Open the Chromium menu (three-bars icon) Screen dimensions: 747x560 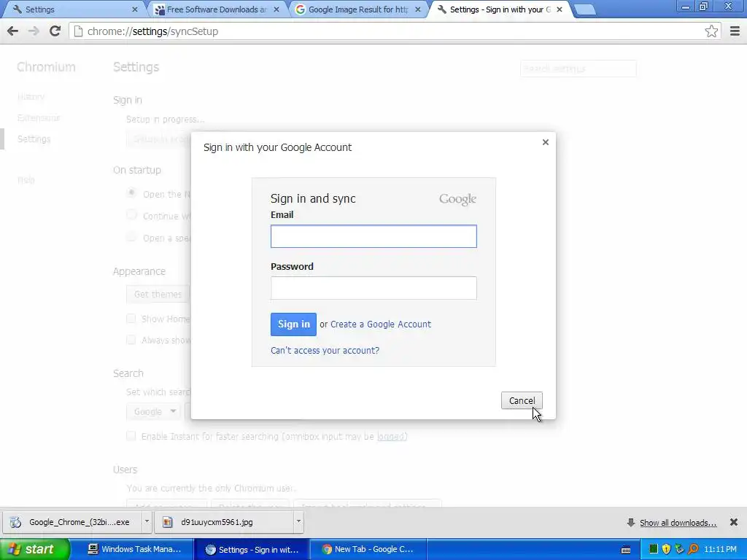[735, 31]
